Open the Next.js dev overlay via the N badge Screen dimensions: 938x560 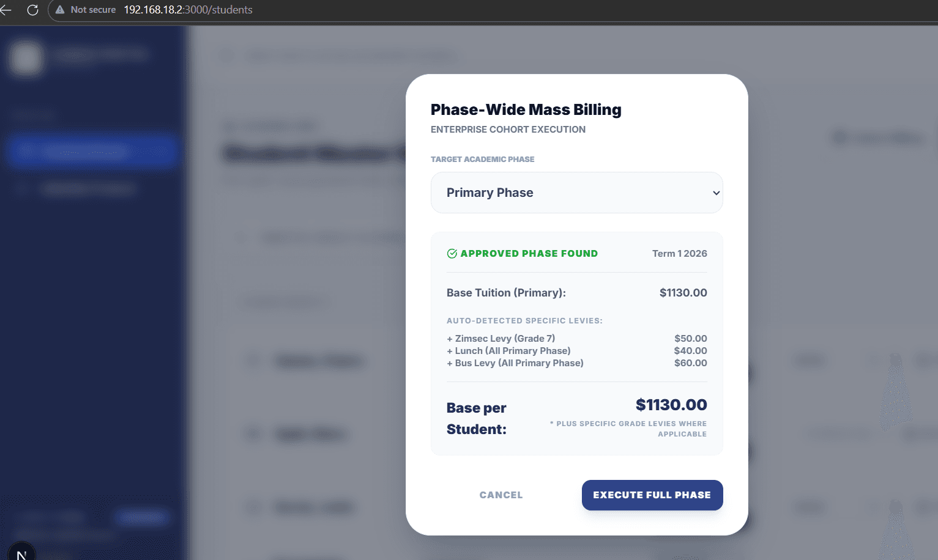click(22, 554)
